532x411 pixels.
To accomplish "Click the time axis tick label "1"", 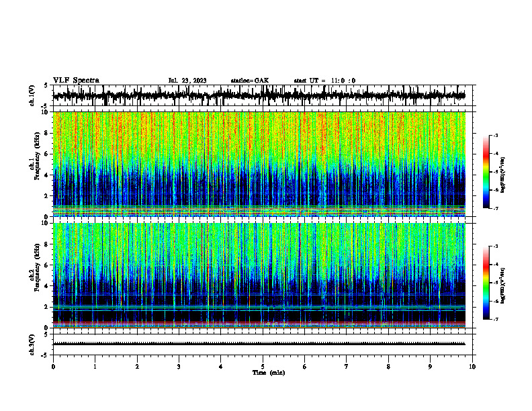I will [x=95, y=367].
